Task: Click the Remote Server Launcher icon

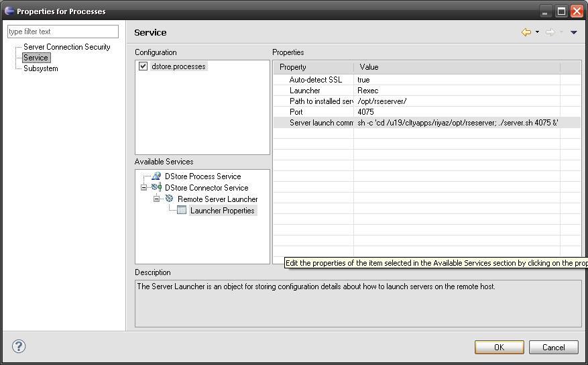Action: coord(169,199)
